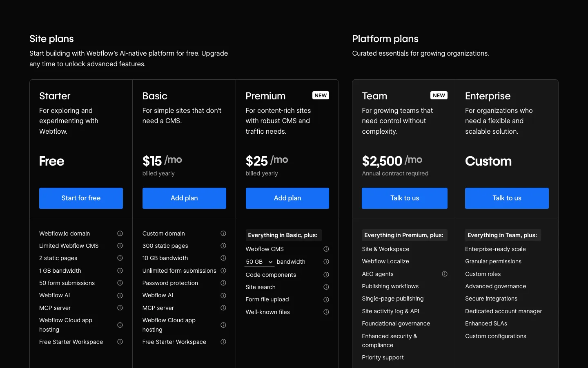Click Granular permissions text
The height and width of the screenshot is (368, 588).
493,261
